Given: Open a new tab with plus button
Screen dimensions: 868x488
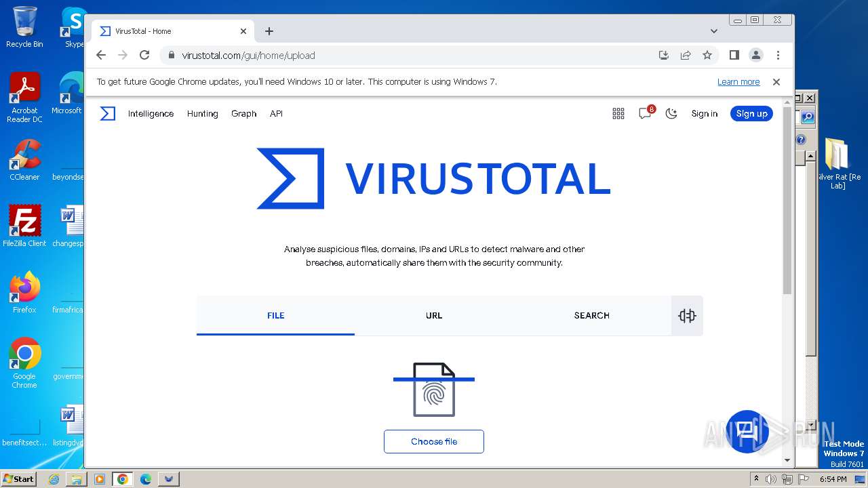Looking at the screenshot, I should [269, 31].
